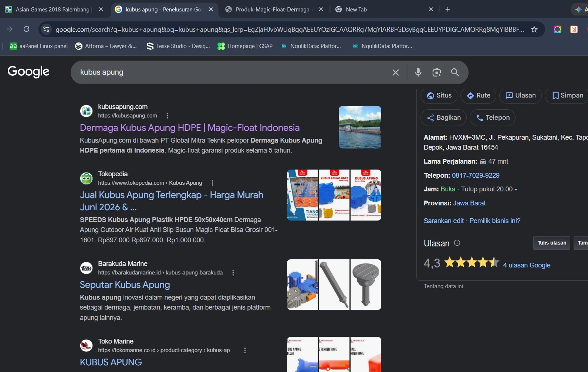Clear the search query with the X icon

point(395,72)
